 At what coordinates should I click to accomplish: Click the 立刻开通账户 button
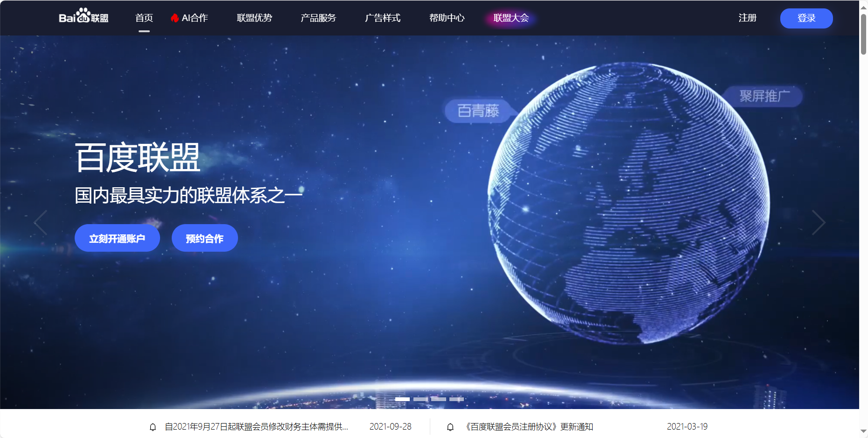[x=117, y=238]
